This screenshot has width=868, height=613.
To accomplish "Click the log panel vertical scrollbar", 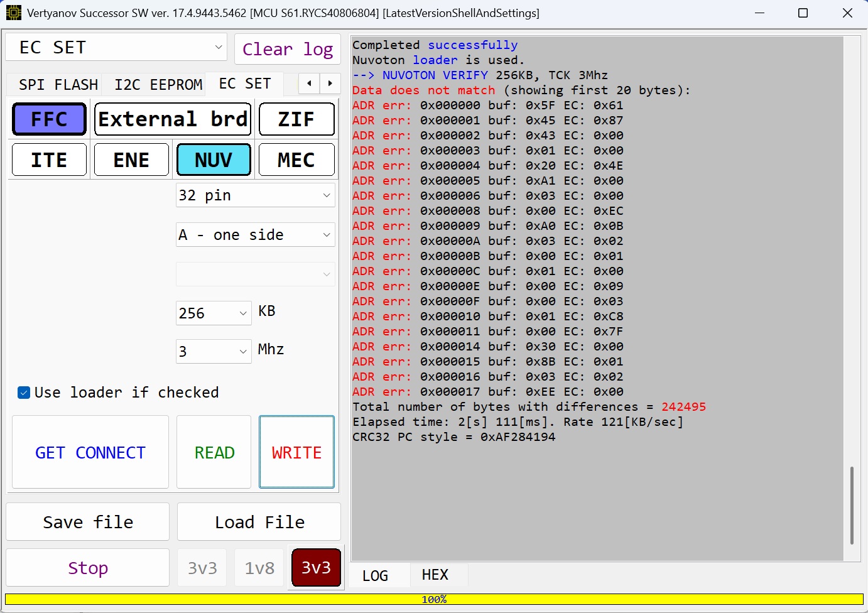I will pos(852,505).
